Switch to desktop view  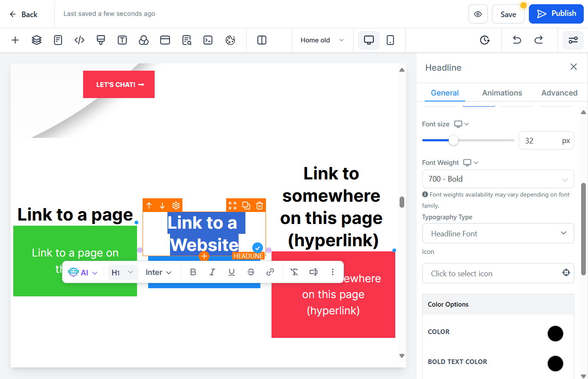pos(369,40)
